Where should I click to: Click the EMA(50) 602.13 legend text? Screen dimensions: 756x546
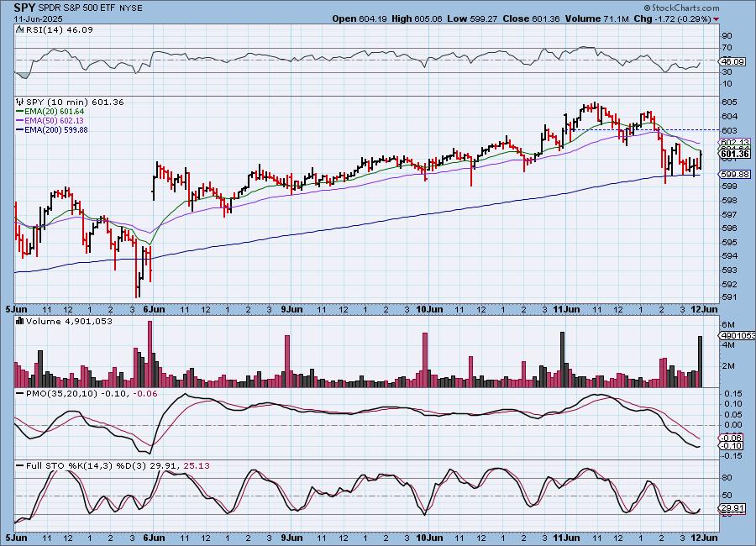pos(54,121)
